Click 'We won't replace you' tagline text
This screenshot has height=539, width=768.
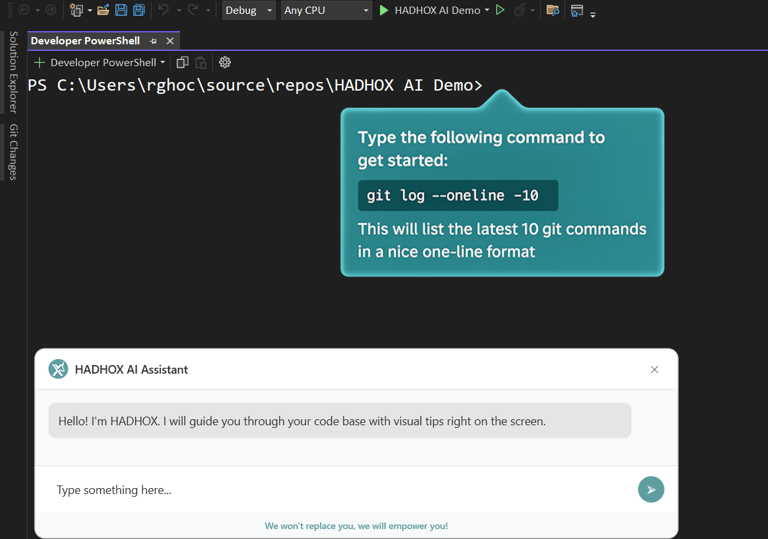coord(356,526)
